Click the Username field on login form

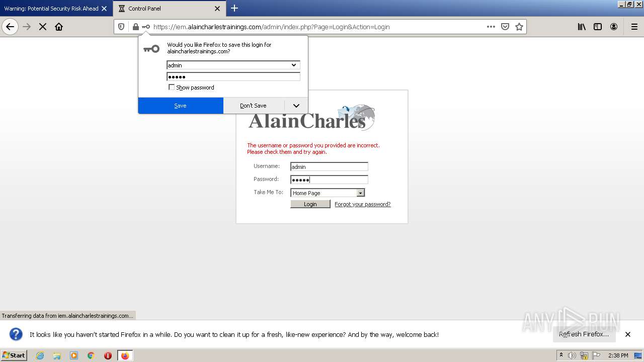pyautogui.click(x=329, y=166)
